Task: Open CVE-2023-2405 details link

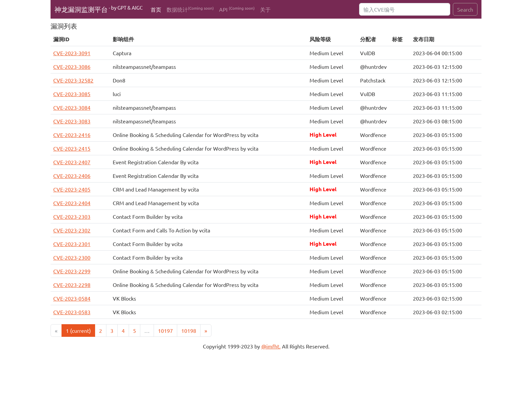Action: pos(72,190)
